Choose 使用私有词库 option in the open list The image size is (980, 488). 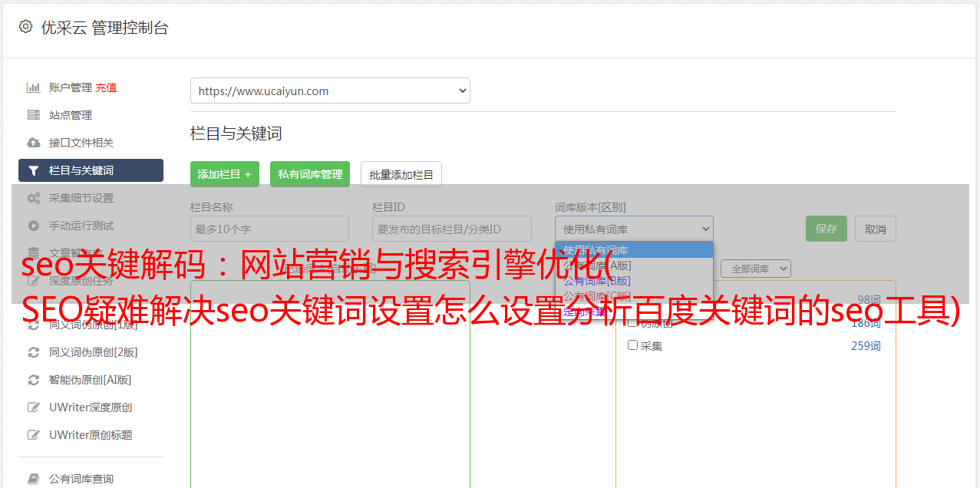(634, 250)
